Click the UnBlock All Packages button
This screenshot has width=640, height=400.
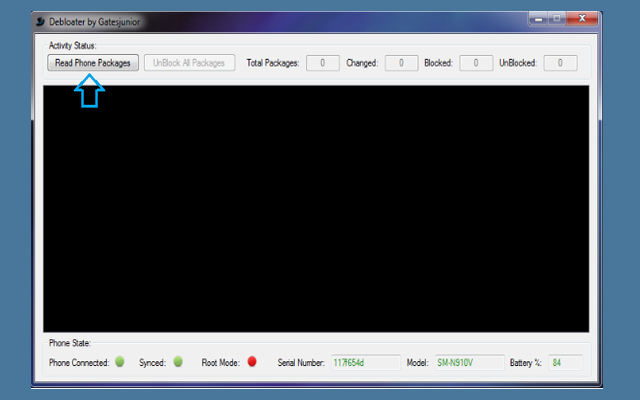(x=189, y=63)
